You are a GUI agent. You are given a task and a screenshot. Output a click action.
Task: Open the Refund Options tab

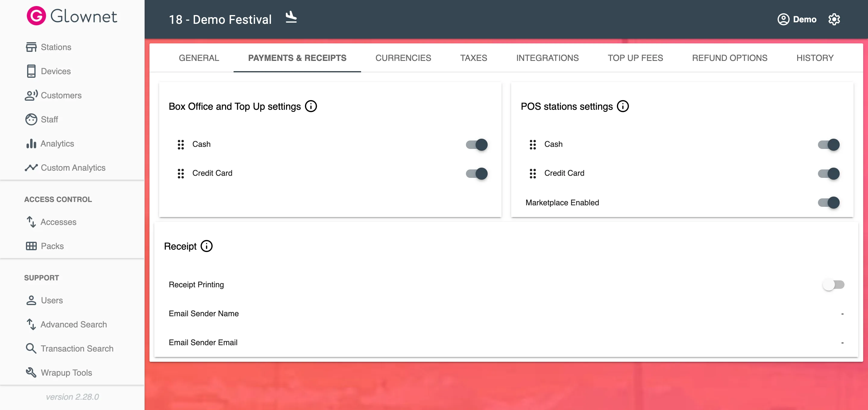click(729, 58)
